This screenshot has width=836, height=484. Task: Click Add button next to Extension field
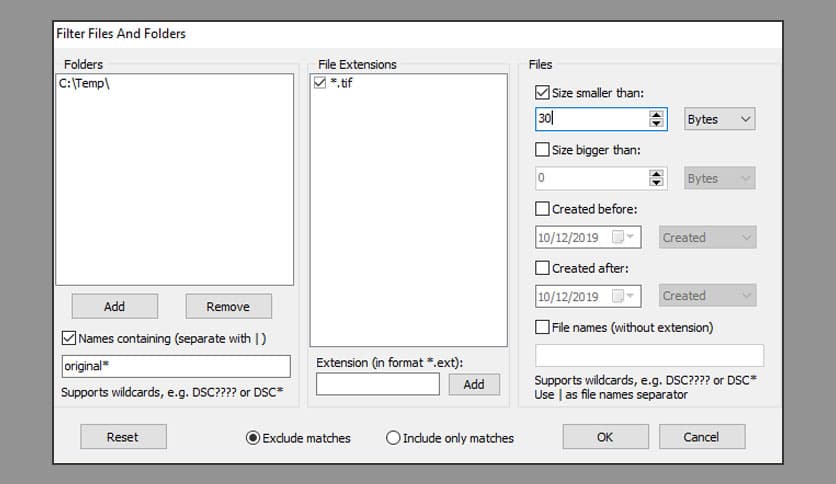click(474, 384)
